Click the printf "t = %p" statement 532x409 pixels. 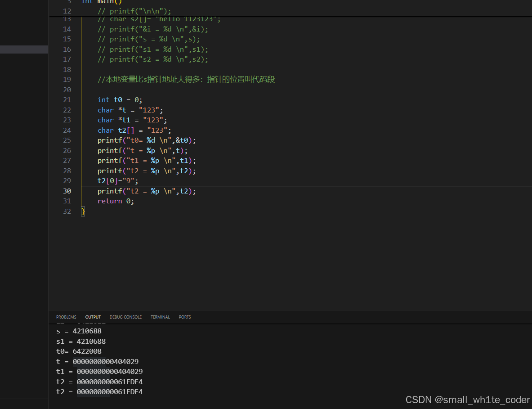pyautogui.click(x=143, y=150)
